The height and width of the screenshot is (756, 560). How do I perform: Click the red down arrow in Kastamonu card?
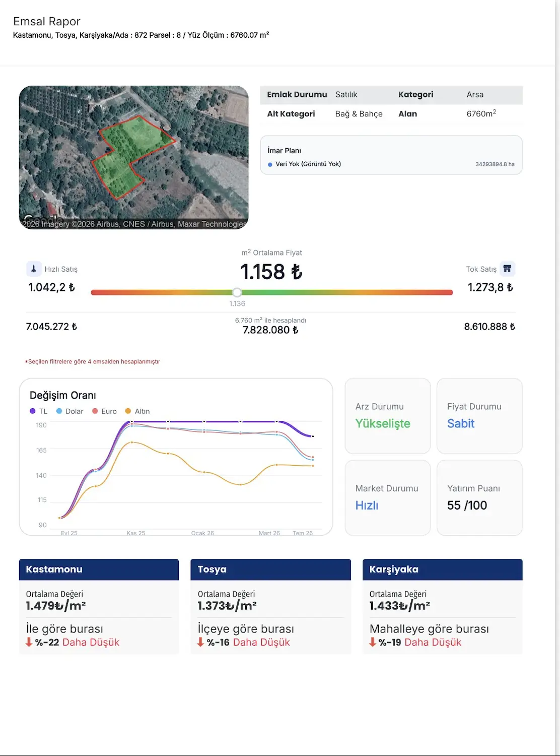(x=29, y=642)
